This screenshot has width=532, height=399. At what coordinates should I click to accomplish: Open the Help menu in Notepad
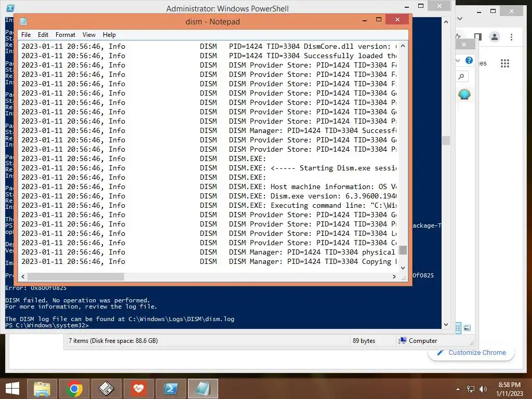point(109,35)
